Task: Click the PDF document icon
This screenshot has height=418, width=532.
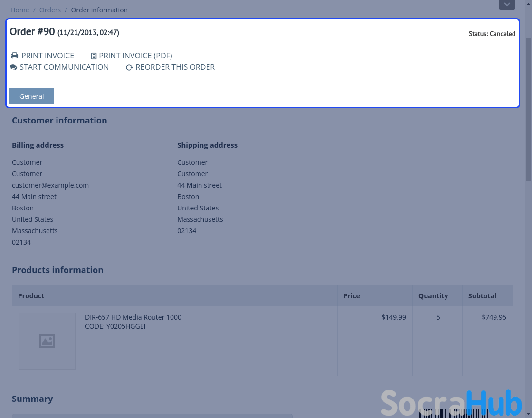Action: pyautogui.click(x=94, y=56)
